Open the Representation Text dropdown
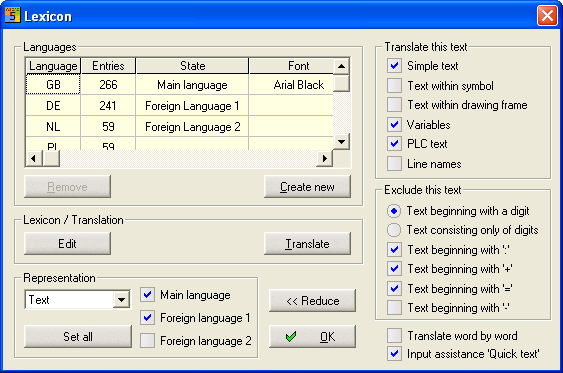 [x=121, y=299]
